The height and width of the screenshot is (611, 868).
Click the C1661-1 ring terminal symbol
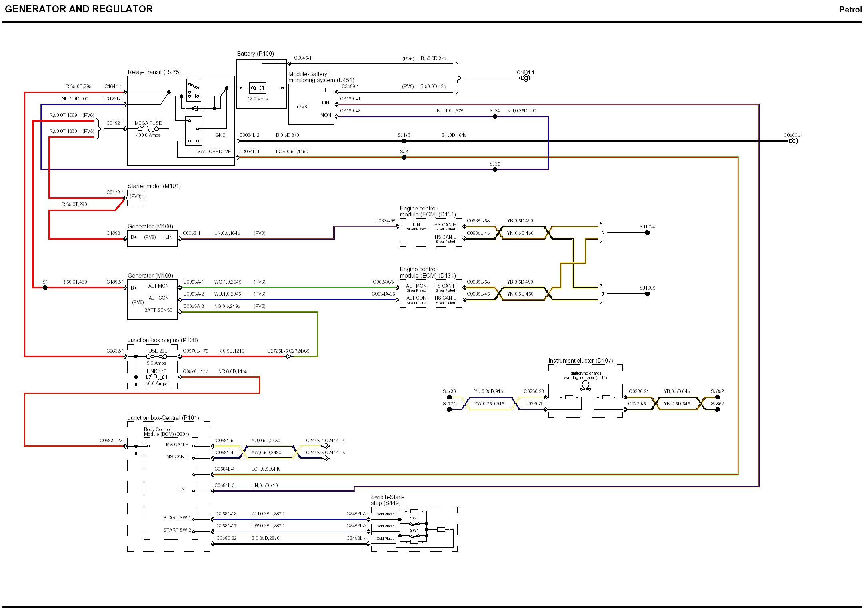click(x=526, y=78)
